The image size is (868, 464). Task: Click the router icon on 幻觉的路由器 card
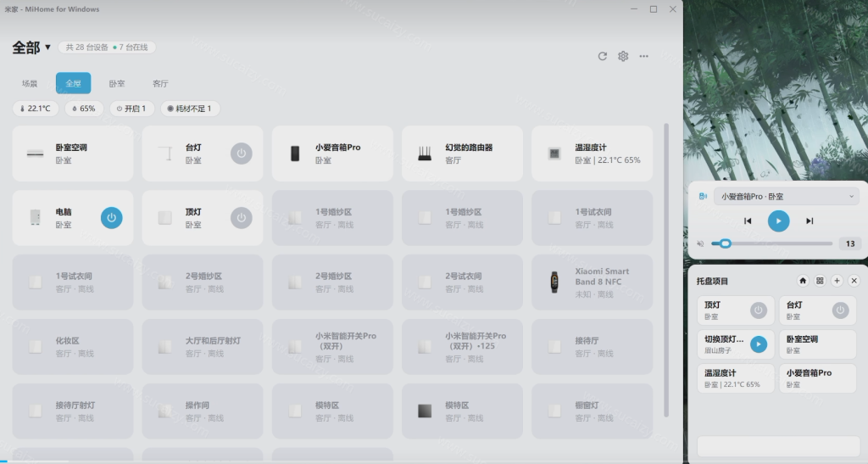pyautogui.click(x=425, y=154)
